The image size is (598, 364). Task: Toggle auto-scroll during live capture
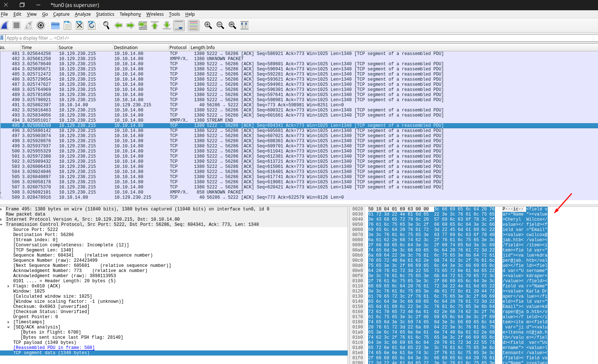(179, 25)
